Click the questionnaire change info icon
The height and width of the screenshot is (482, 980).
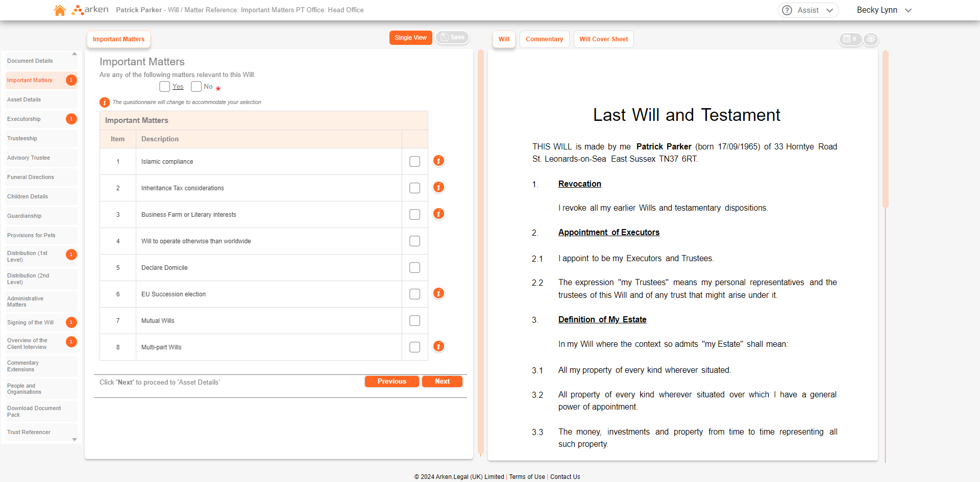click(105, 103)
